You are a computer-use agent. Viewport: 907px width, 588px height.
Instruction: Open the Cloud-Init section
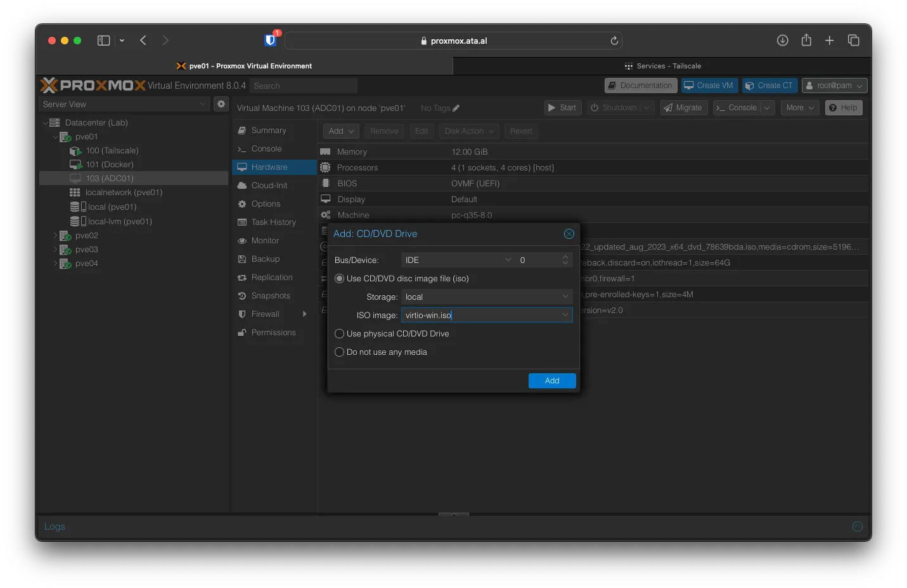click(x=274, y=186)
